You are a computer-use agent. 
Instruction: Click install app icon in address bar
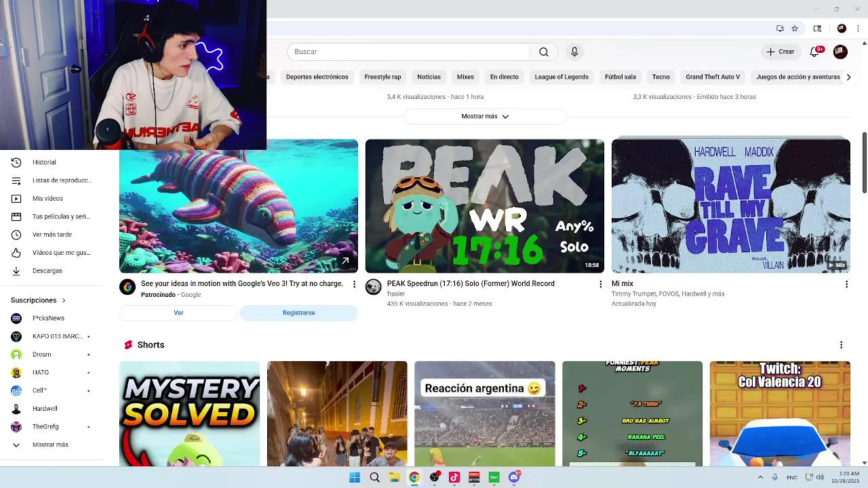pos(780,28)
